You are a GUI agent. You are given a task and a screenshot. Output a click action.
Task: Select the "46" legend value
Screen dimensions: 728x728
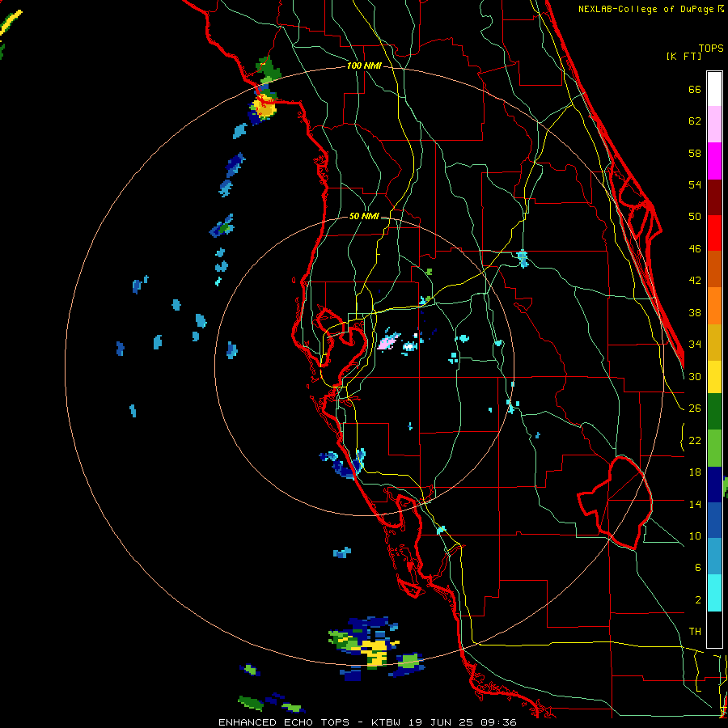(x=695, y=249)
